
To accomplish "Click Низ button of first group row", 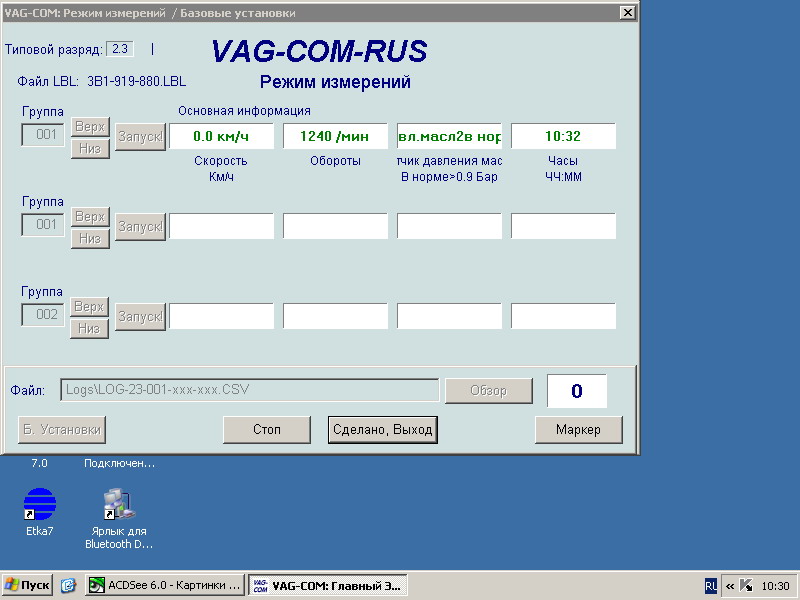I will click(x=90, y=148).
